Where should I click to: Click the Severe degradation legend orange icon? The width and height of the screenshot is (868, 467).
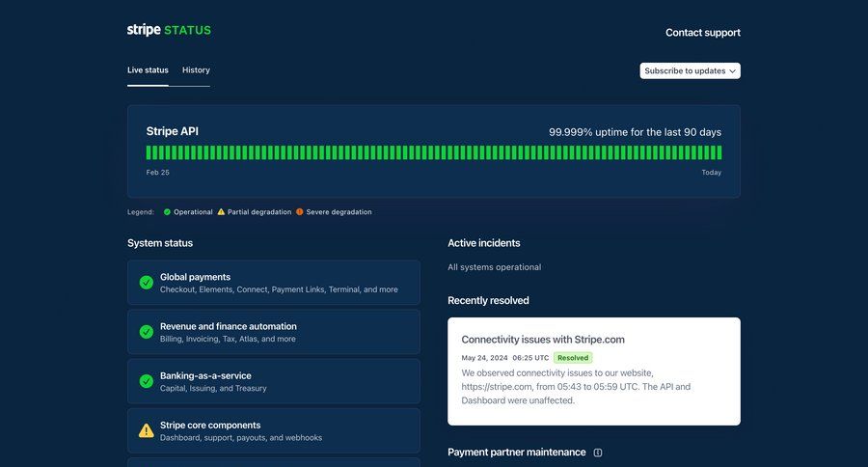pos(300,212)
